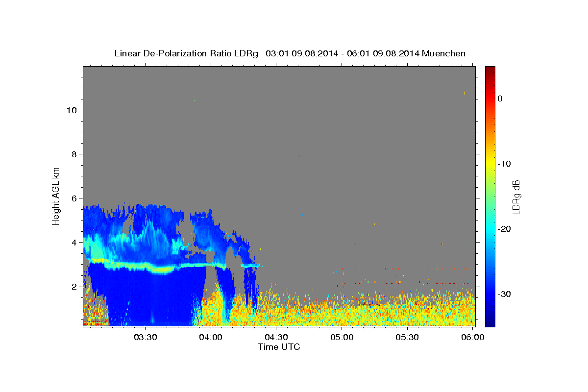Click the 05:30 time tick label
This screenshot has width=588, height=392.
click(407, 338)
